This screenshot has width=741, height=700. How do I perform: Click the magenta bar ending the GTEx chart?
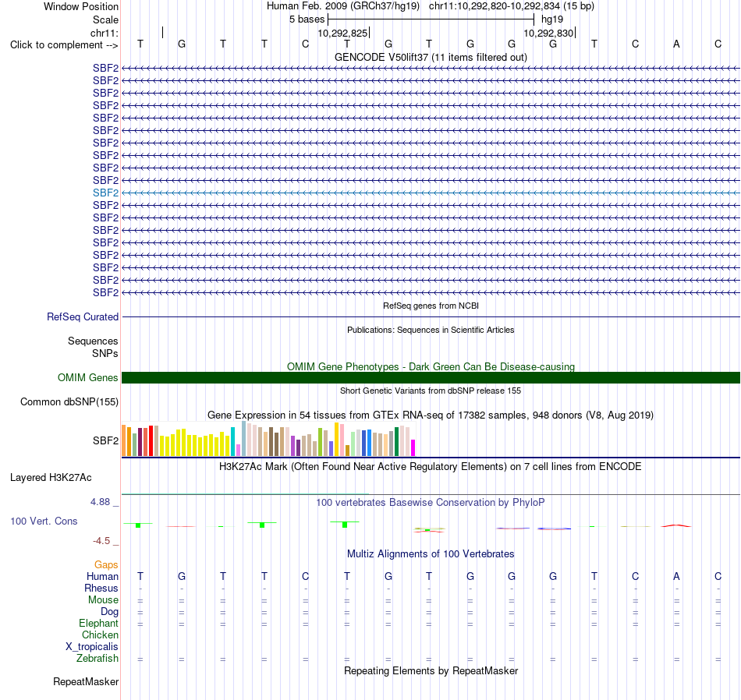click(413, 447)
